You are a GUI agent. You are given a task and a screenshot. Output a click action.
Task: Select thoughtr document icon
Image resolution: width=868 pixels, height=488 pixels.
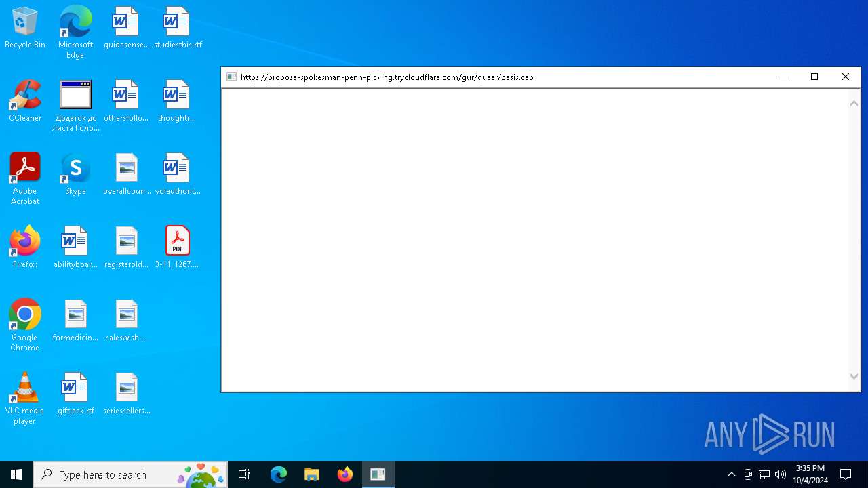coord(177,102)
